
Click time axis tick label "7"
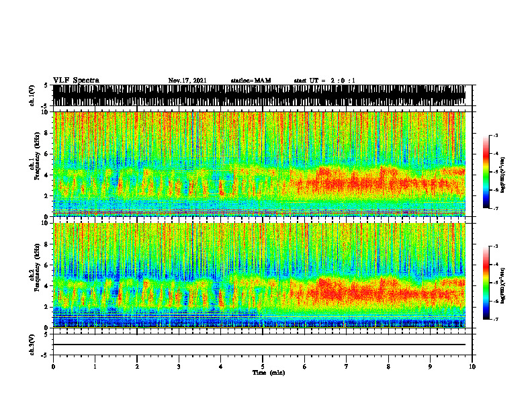tap(347, 366)
